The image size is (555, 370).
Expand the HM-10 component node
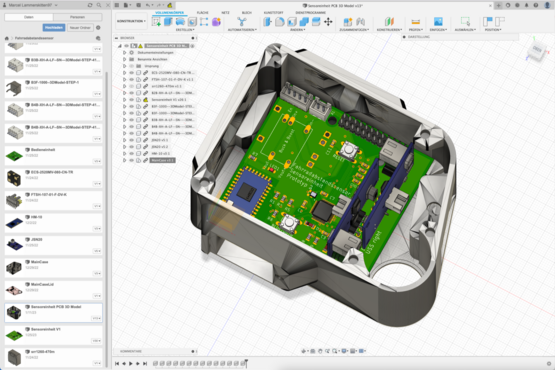124,154
